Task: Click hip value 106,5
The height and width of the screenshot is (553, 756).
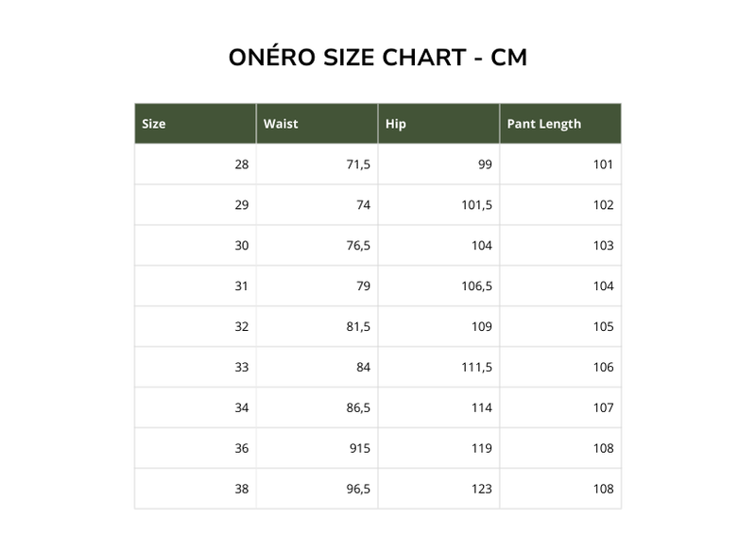Action: (x=476, y=286)
